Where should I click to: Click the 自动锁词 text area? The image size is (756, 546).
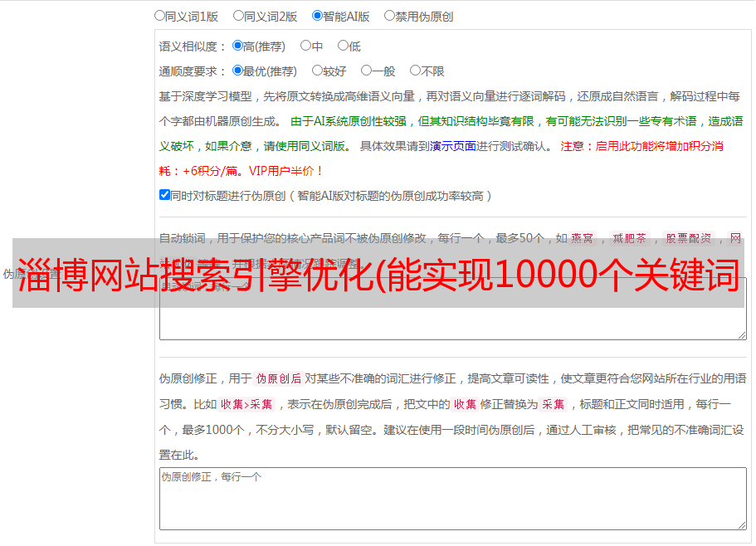[453, 309]
